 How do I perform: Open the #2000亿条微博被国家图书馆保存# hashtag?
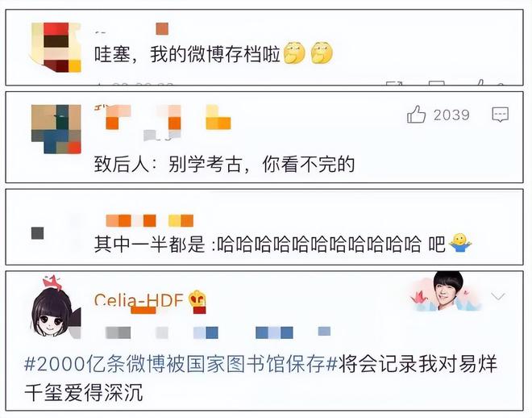[x=181, y=364]
